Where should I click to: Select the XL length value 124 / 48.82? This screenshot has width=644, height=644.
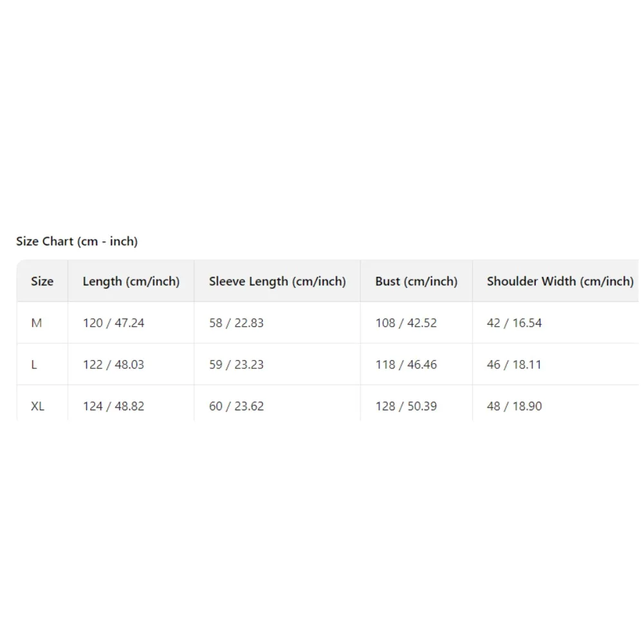click(113, 406)
